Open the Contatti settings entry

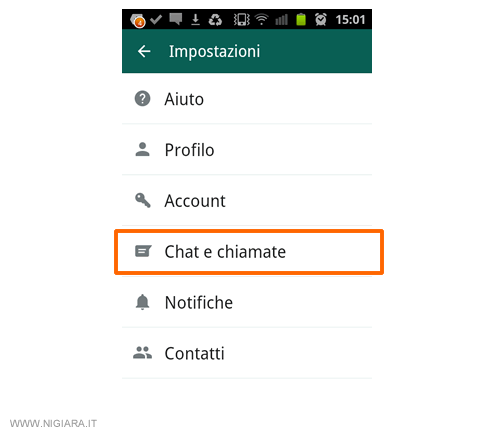(x=247, y=353)
